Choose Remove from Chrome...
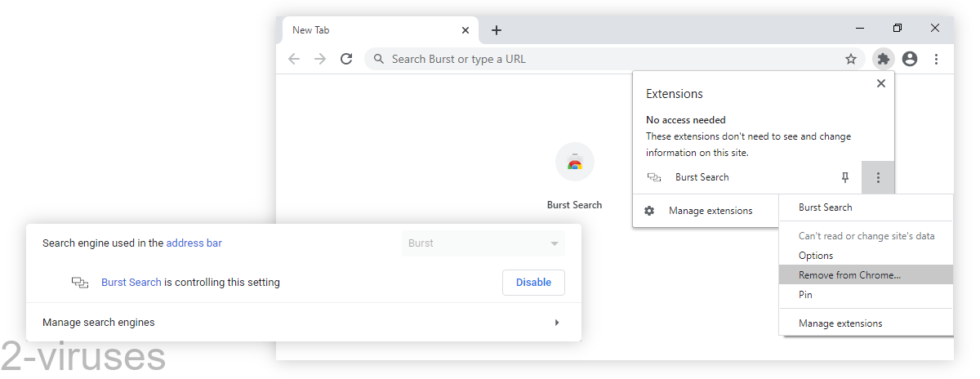 [866, 275]
